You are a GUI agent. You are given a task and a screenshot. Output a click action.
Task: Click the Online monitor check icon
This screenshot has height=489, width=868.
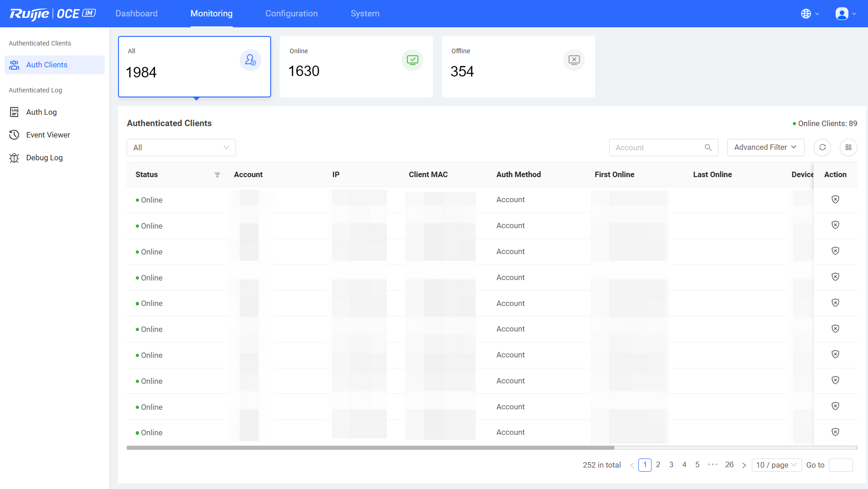pyautogui.click(x=412, y=60)
